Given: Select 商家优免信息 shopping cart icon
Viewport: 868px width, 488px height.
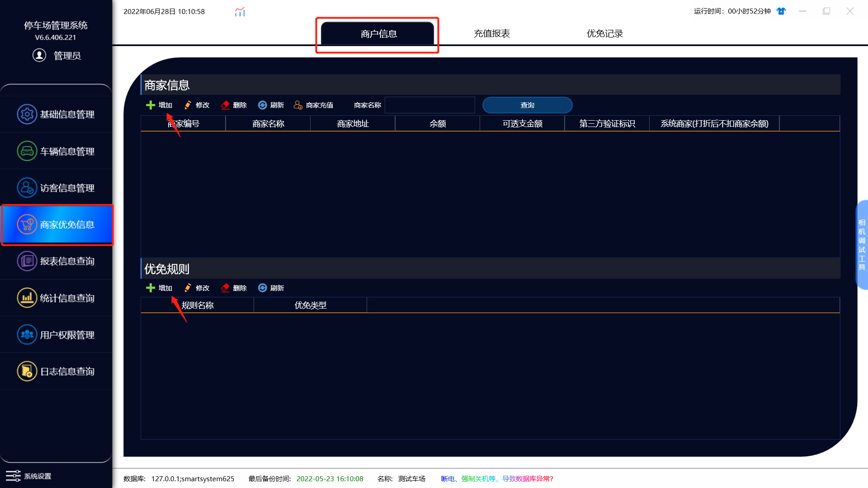Looking at the screenshot, I should [x=27, y=225].
